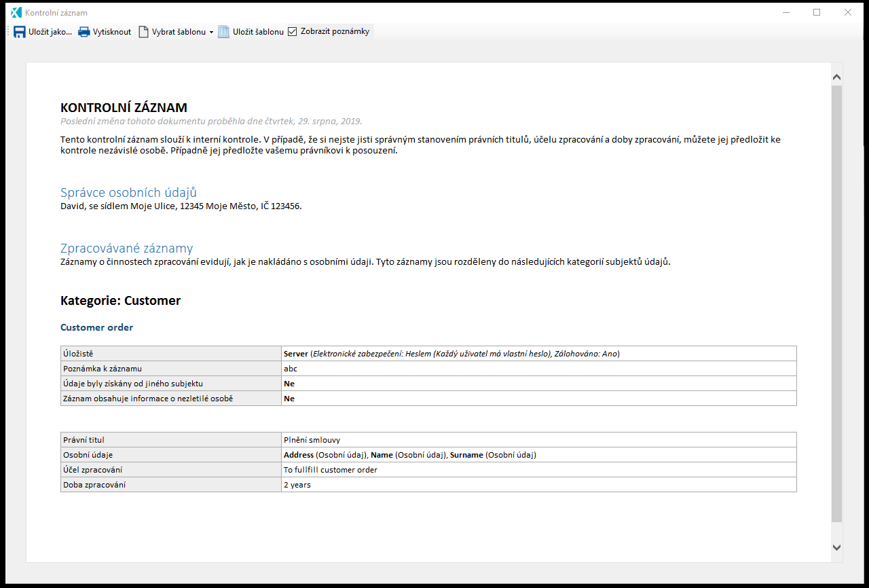Click the Vytisknout label
This screenshot has height=588, width=869.
click(112, 32)
